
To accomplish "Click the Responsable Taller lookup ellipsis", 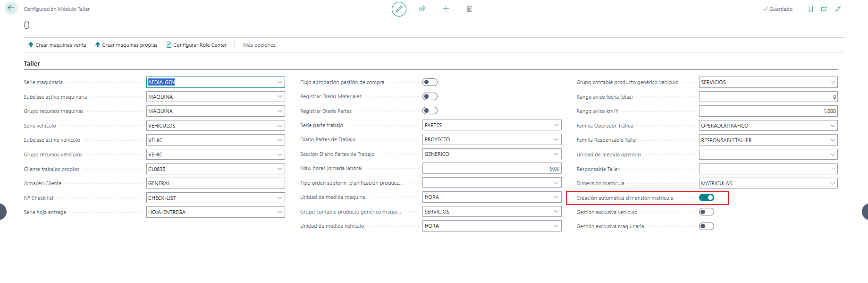I will (833, 169).
